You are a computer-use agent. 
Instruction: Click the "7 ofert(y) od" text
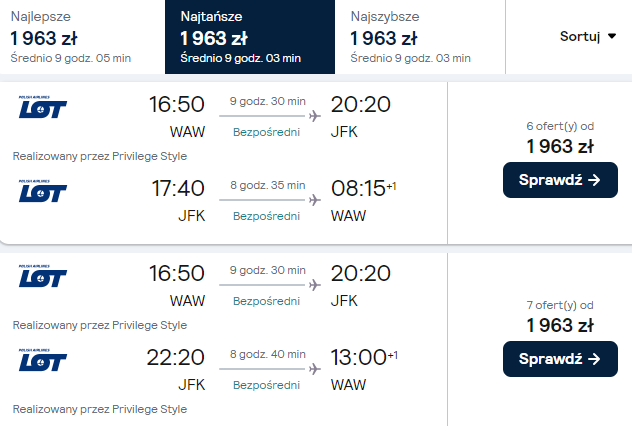pos(560,305)
